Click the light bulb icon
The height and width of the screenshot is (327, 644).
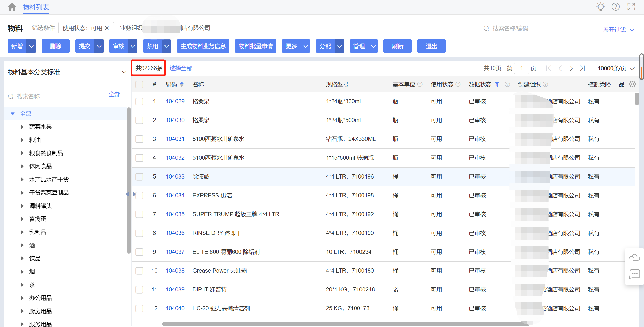[601, 7]
